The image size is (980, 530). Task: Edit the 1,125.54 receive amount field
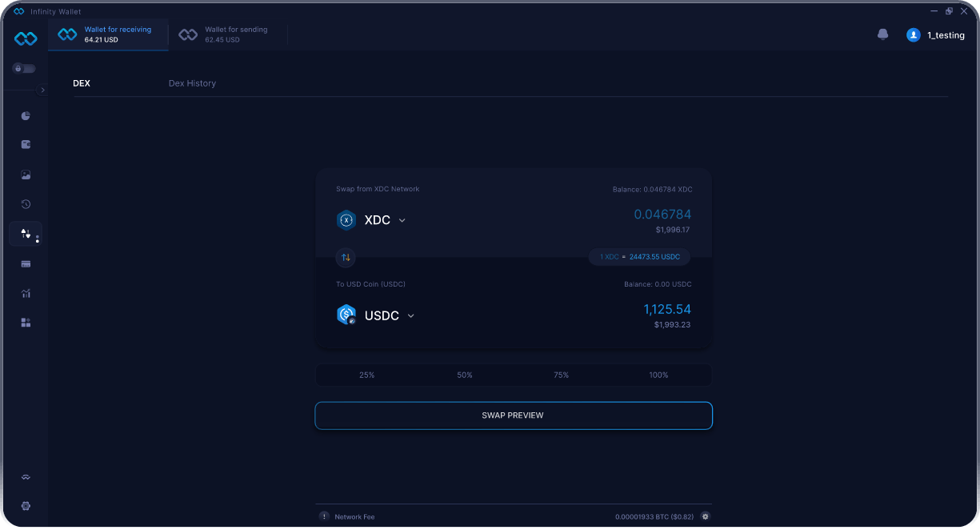(x=667, y=310)
